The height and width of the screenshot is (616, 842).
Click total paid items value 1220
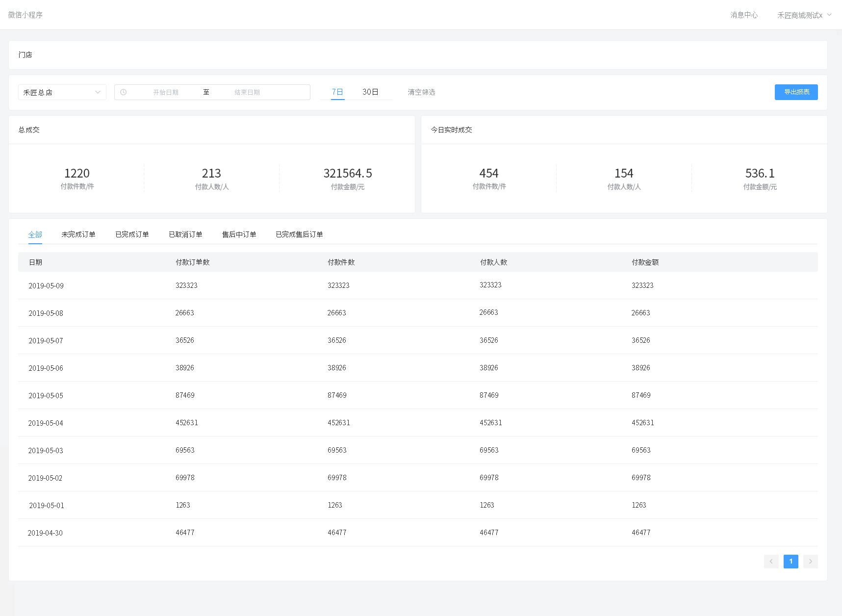(x=77, y=173)
